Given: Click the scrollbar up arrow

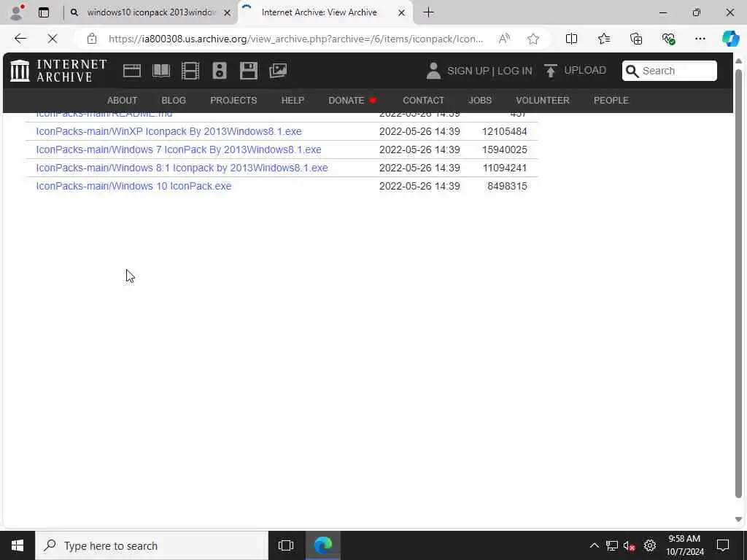Looking at the screenshot, I should pyautogui.click(x=738, y=61).
